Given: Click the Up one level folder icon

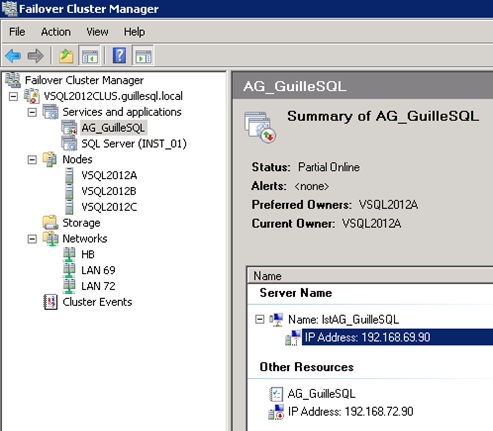Looking at the screenshot, I should pyautogui.click(x=66, y=56).
